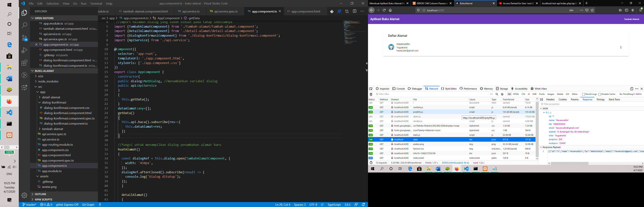Select the Fonts network filter
The image size is (644, 207).
pos(542,94)
